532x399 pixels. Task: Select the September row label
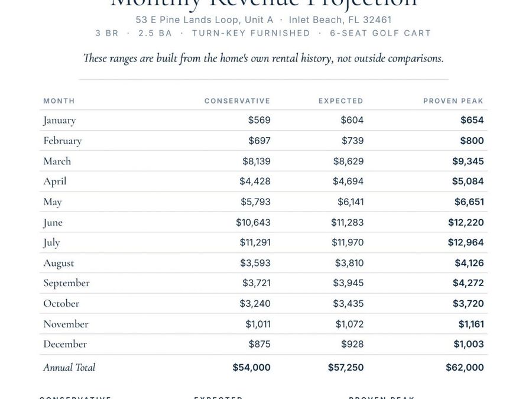pos(66,283)
